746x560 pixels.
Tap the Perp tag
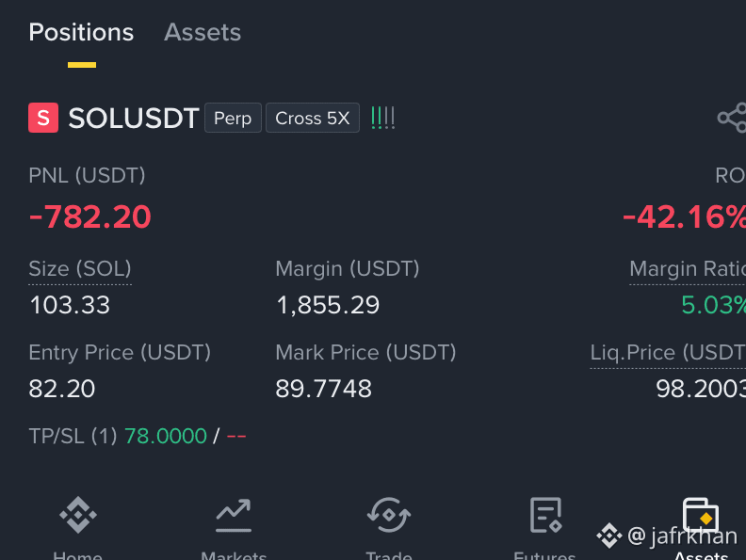coord(233,118)
